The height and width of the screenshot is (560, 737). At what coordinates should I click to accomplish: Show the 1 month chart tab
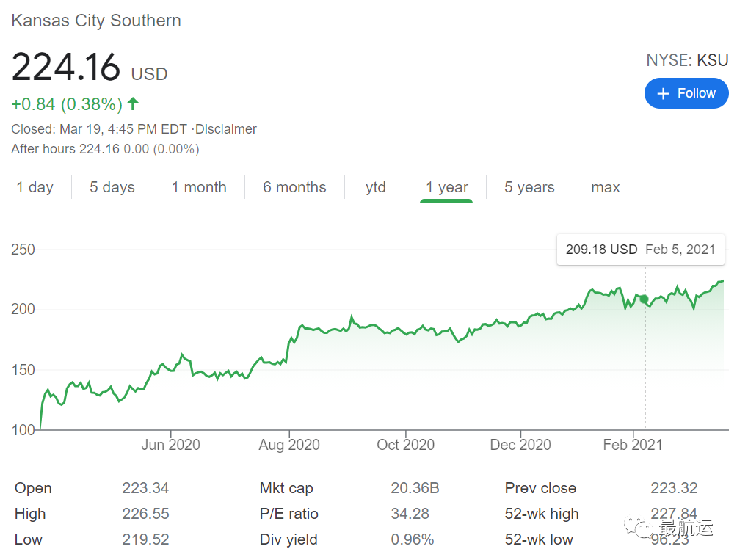(x=199, y=187)
